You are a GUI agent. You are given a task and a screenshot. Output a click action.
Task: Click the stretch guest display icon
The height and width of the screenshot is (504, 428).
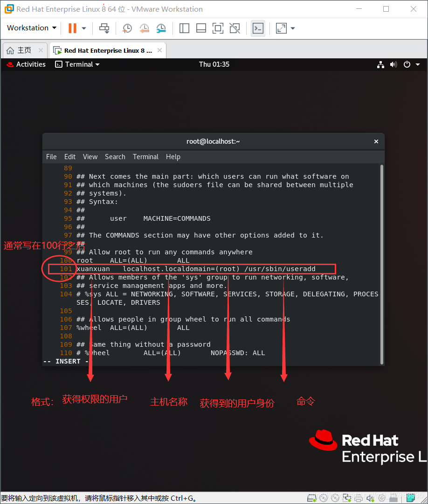281,28
